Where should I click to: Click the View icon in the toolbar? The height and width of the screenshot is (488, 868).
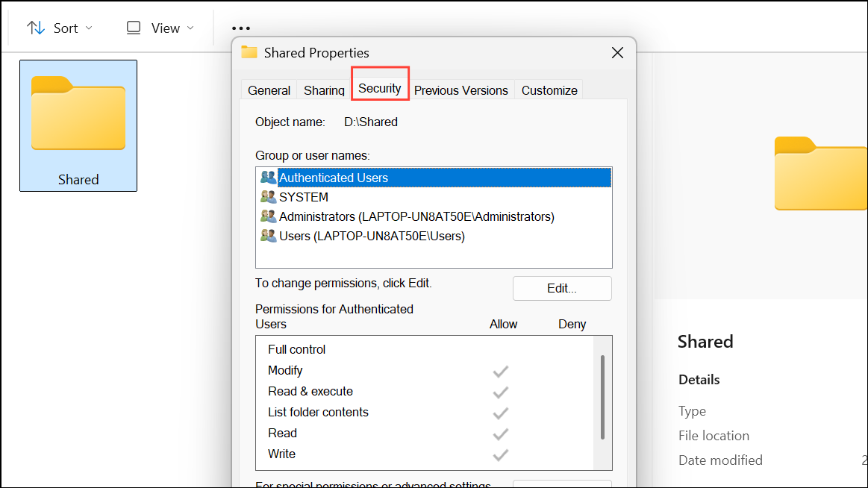click(133, 27)
